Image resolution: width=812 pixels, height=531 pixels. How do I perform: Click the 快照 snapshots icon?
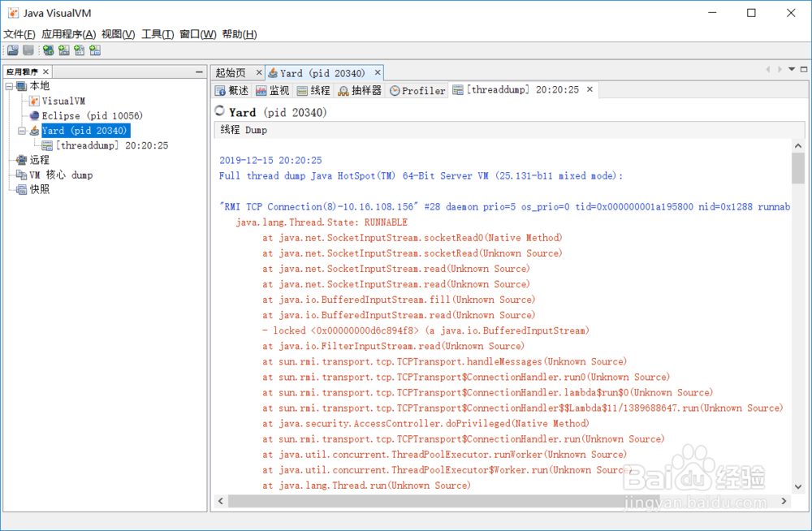tap(21, 190)
